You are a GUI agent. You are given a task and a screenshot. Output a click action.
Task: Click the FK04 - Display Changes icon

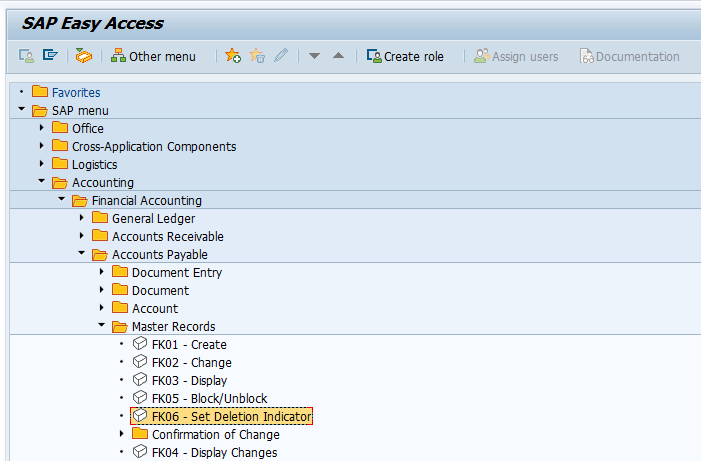coord(139,452)
